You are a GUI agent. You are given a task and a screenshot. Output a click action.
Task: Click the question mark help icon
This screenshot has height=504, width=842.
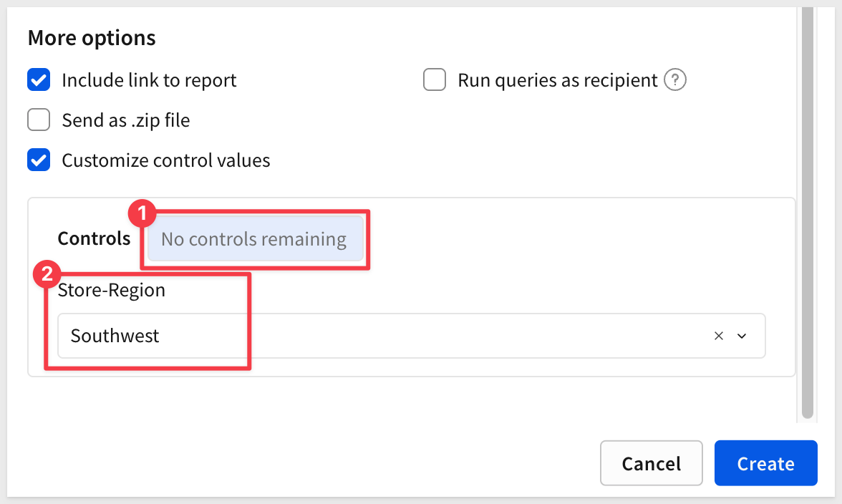[x=674, y=80]
